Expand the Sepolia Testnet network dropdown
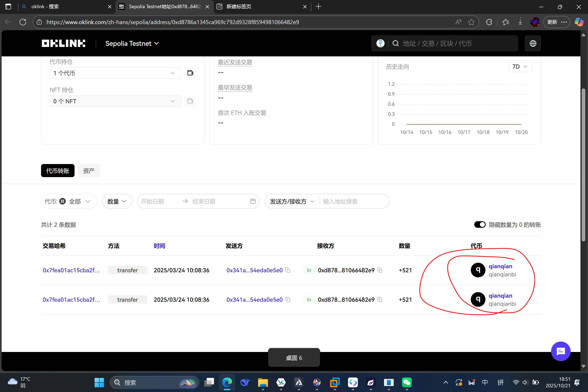Screen dimensions: 588x392 coord(132,44)
